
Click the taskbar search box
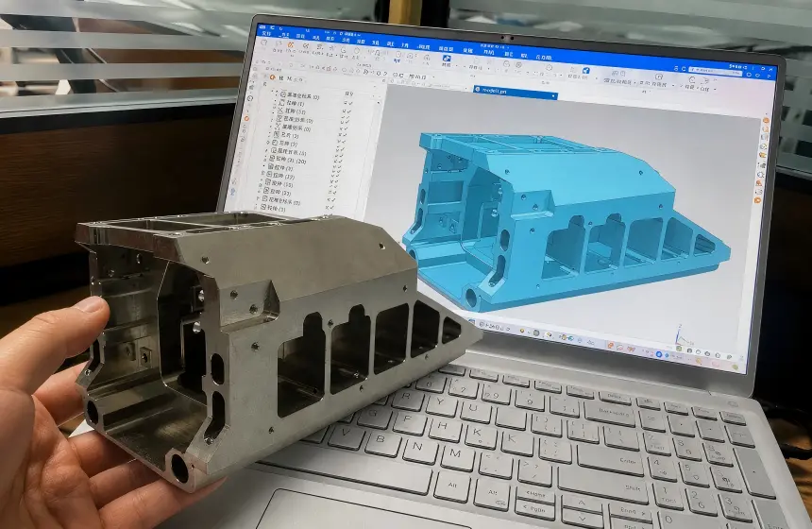(x=494, y=327)
